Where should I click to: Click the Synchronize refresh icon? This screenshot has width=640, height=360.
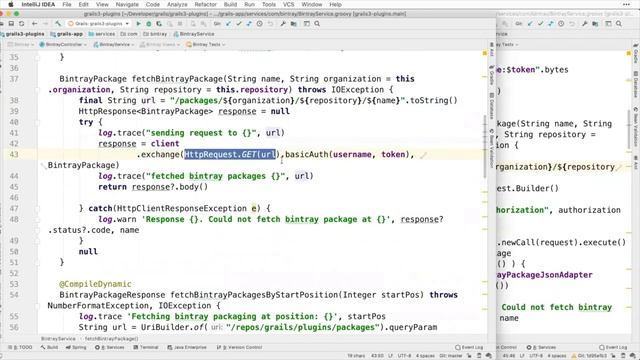click(22, 24)
